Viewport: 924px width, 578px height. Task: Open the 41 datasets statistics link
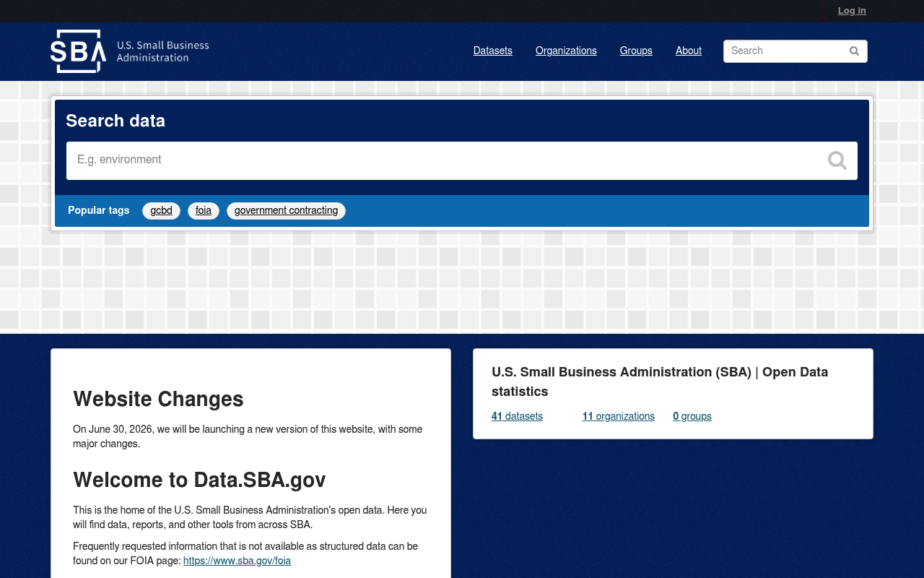(517, 416)
